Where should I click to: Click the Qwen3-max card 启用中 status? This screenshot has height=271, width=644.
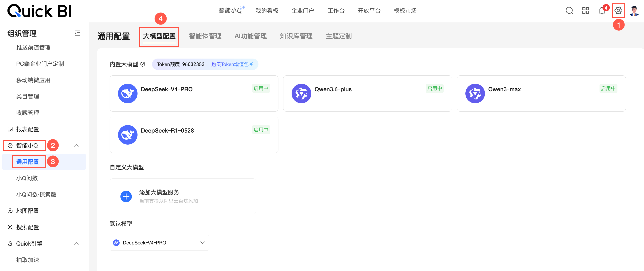[608, 89]
